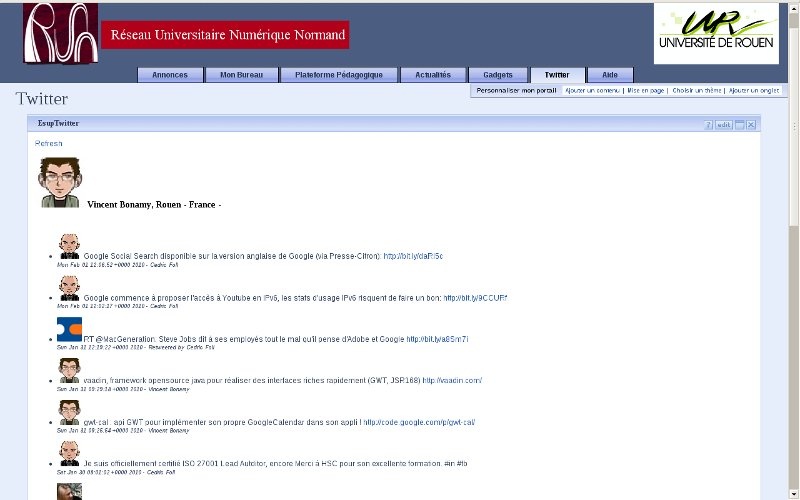Open the EsupTwitter portlet help icon

pos(708,125)
